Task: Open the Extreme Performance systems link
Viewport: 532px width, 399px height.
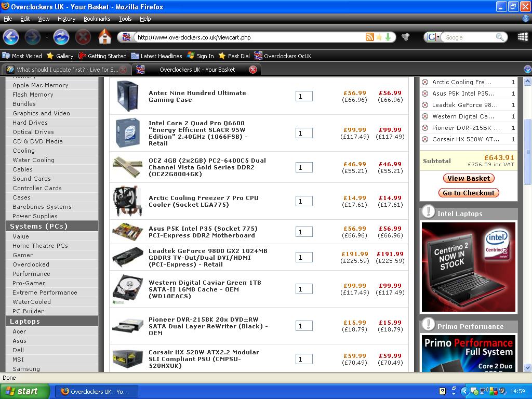Action: [x=45, y=292]
